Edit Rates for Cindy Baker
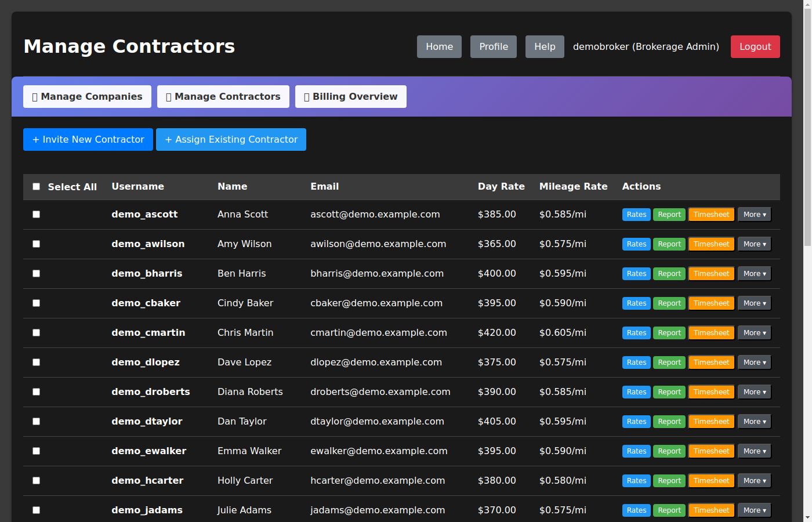812x522 pixels. [636, 303]
